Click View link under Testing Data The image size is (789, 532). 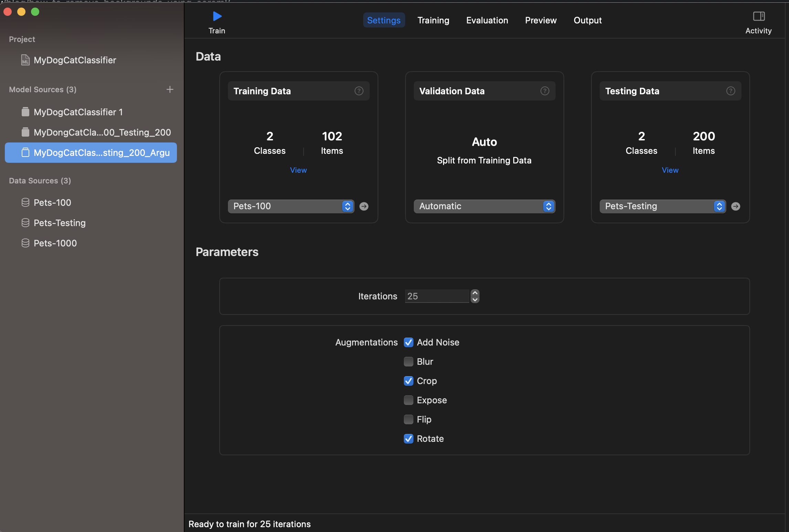tap(670, 170)
